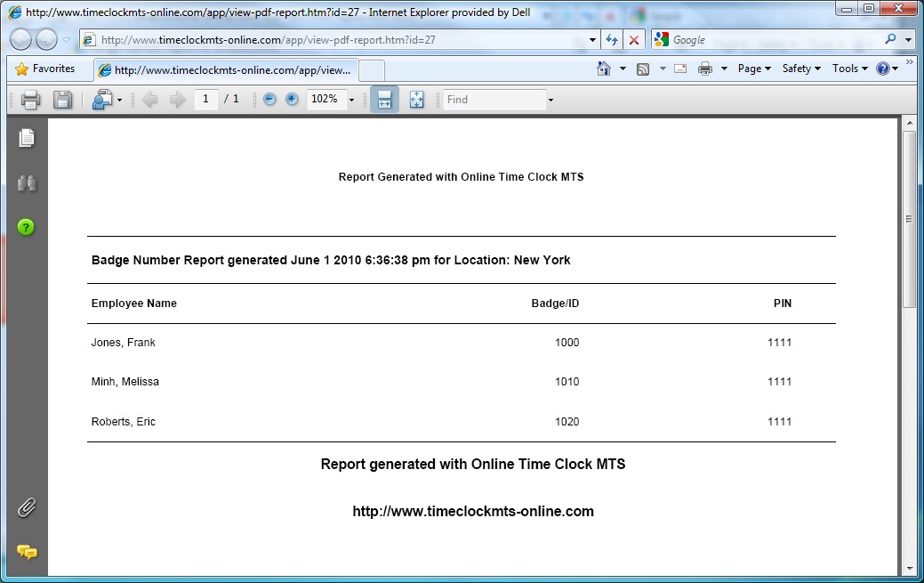The width and height of the screenshot is (924, 583).
Task: Click the IE Help question mark icon
Action: pos(883,69)
